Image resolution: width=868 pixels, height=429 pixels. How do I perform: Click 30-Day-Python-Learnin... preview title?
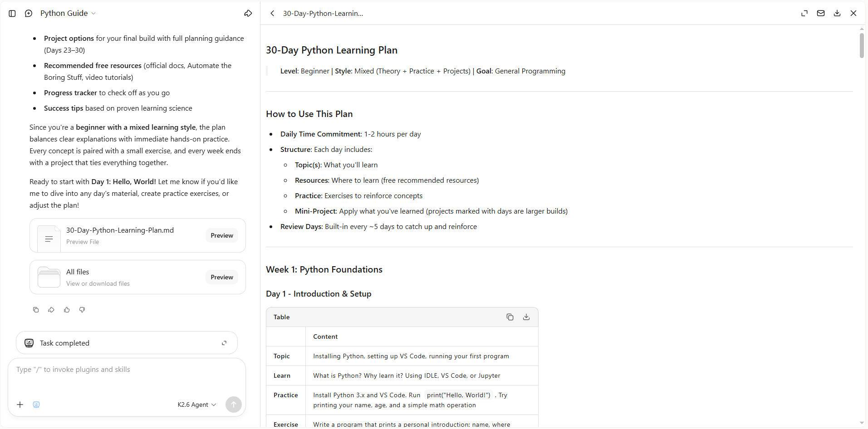click(x=323, y=14)
